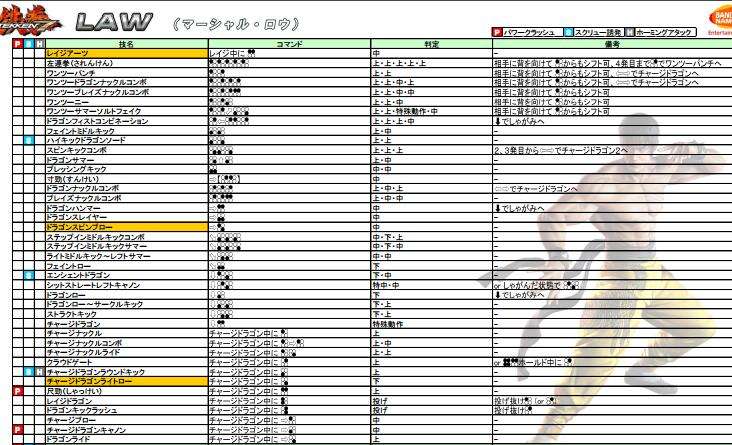
Task: Select the ドラゴンロー～サークルキック move name
Action: point(95,304)
